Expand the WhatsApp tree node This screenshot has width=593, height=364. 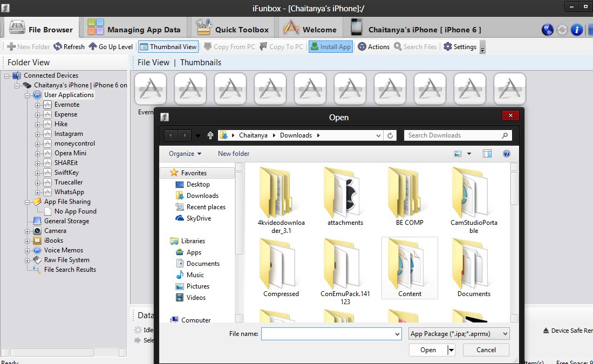(x=37, y=193)
